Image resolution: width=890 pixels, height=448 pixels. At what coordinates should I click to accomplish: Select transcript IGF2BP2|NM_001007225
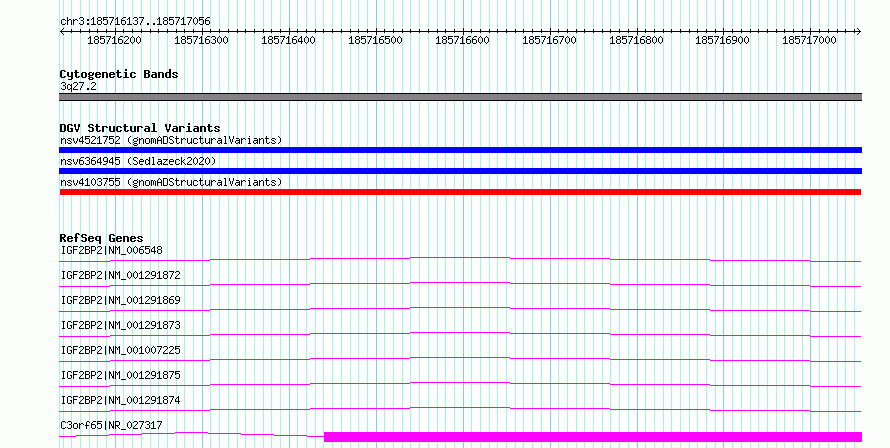point(120,350)
